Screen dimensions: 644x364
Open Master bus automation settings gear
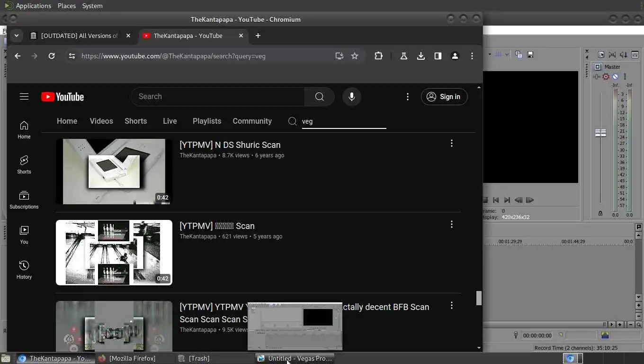[606, 76]
